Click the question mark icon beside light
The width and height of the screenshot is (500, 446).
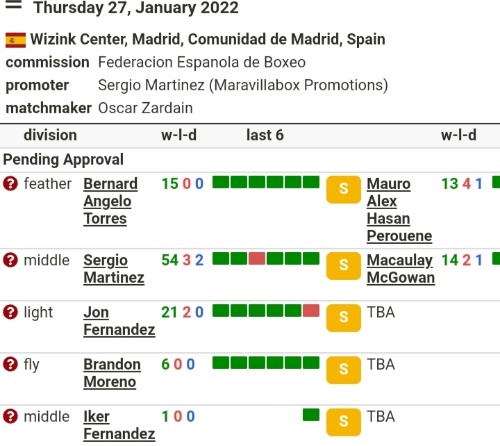(x=10, y=312)
